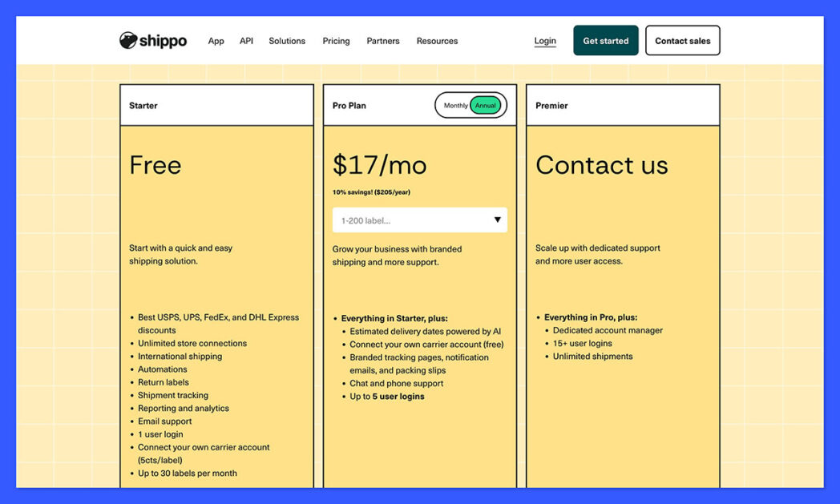Select the Premier plan header
The image size is (840, 504).
click(x=552, y=105)
